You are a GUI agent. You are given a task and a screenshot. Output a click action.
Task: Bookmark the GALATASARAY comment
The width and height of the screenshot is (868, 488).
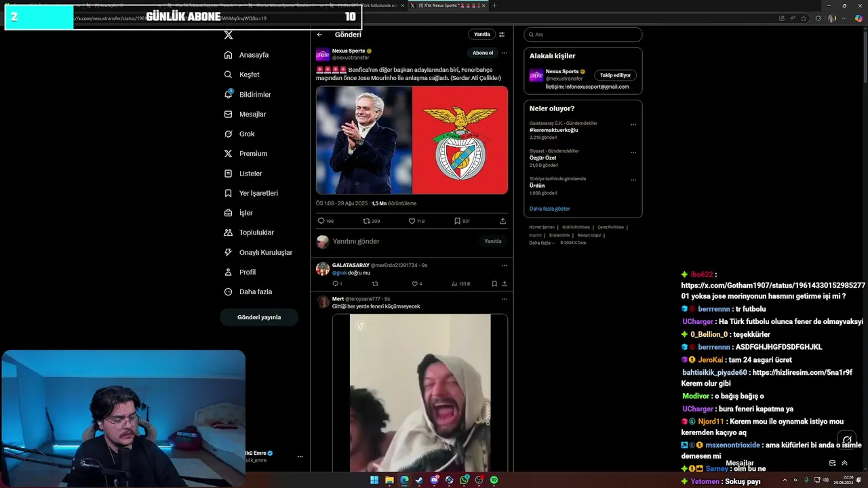pos(494,284)
